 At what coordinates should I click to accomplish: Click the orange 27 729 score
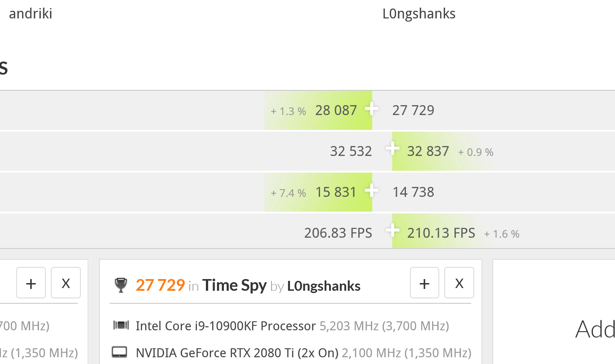160,285
